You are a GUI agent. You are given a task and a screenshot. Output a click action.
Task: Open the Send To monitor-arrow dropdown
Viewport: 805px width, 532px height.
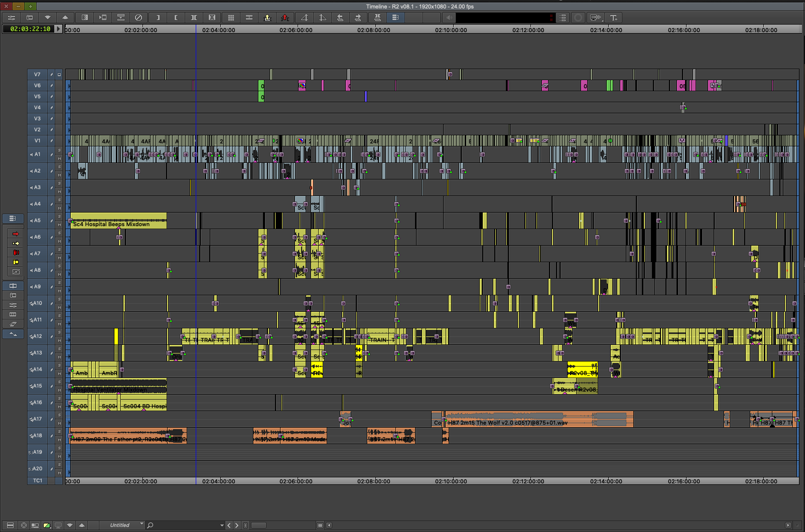point(596,18)
